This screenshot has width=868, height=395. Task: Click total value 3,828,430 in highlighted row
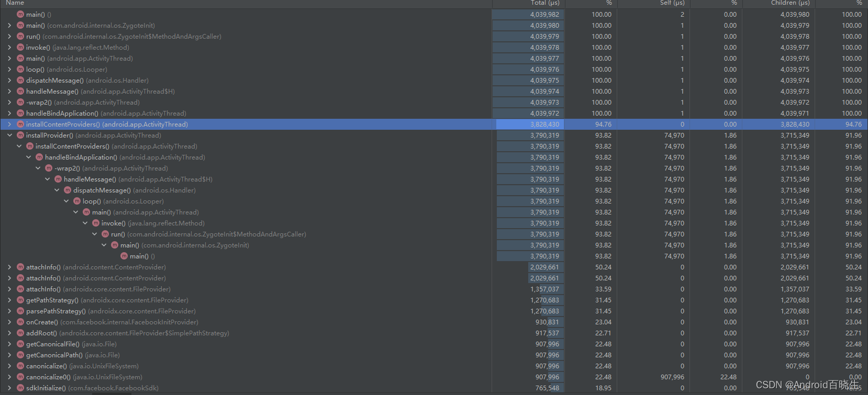544,125
